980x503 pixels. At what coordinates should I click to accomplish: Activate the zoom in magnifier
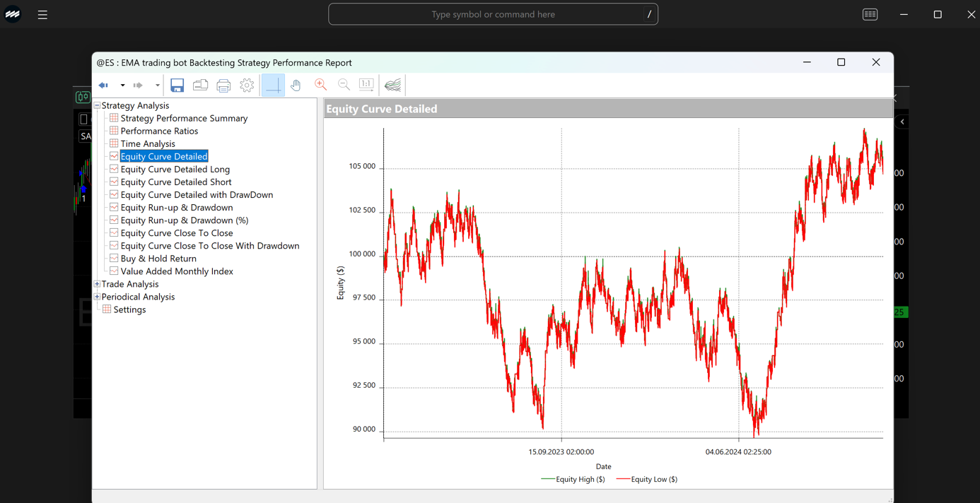(x=321, y=85)
